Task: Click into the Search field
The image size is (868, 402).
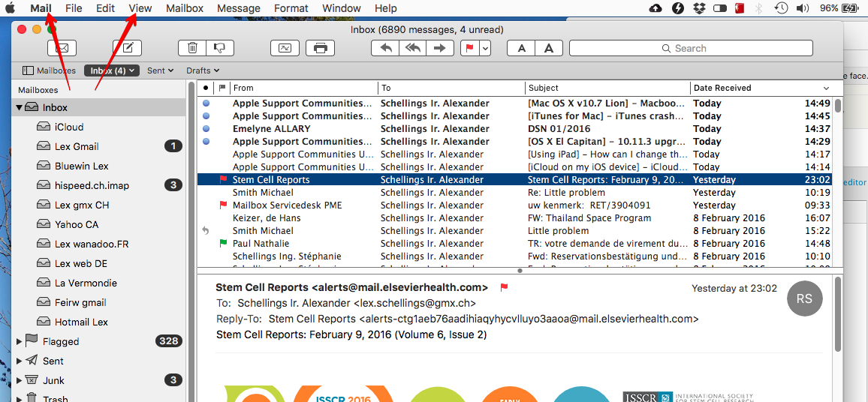Action: pyautogui.click(x=691, y=48)
